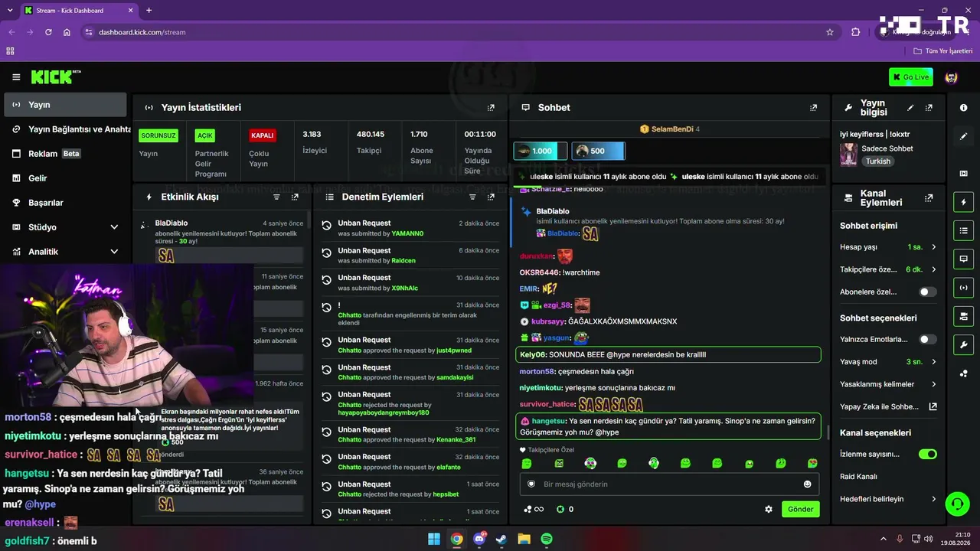The height and width of the screenshot is (551, 980).
Task: Open the Etkinlik Akışı filter icon
Action: coord(276,197)
